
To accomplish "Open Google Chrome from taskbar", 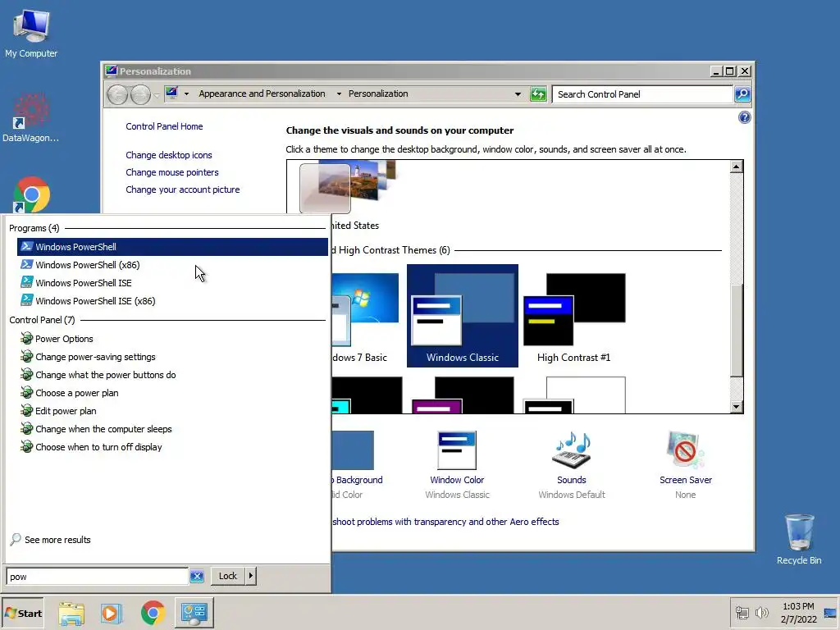I will coord(153,613).
